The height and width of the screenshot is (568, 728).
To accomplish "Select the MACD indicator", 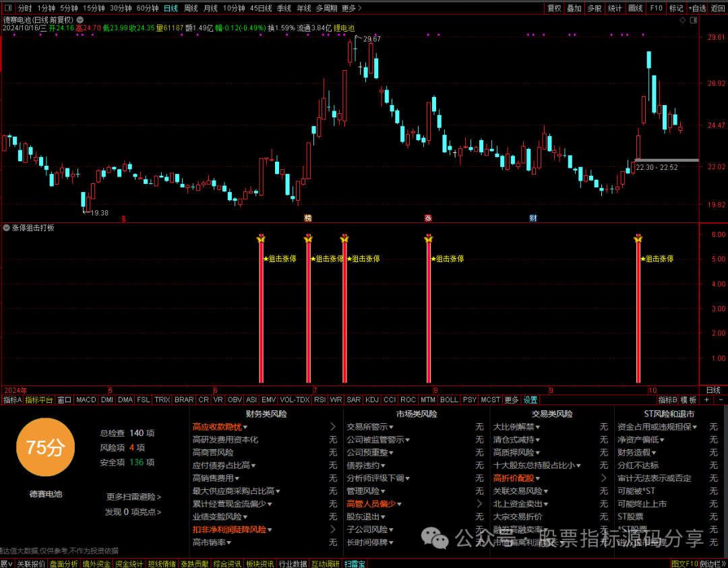I will click(x=86, y=400).
